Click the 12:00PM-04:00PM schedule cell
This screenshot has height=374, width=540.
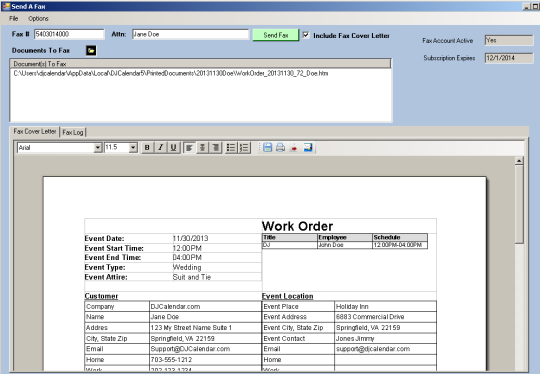click(400, 245)
